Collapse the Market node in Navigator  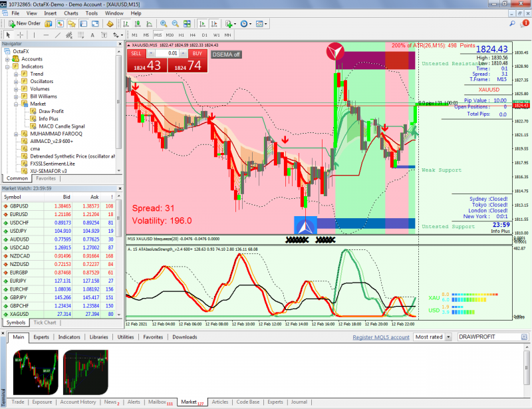[x=16, y=104]
